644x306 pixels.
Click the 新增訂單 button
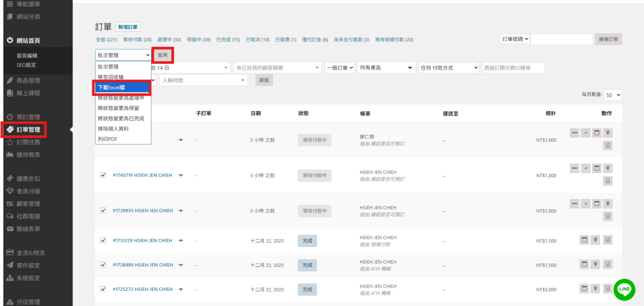pyautogui.click(x=128, y=27)
